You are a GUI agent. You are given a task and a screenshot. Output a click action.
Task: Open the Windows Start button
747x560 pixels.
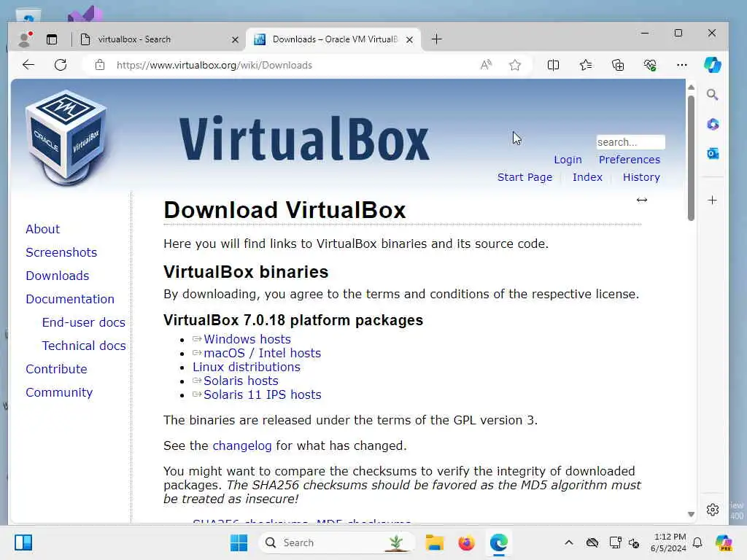point(239,542)
